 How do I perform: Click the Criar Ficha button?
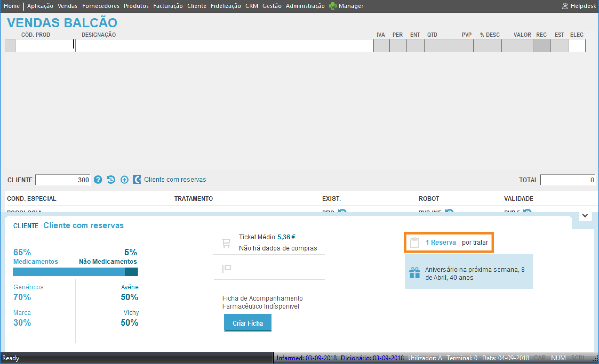coord(247,323)
